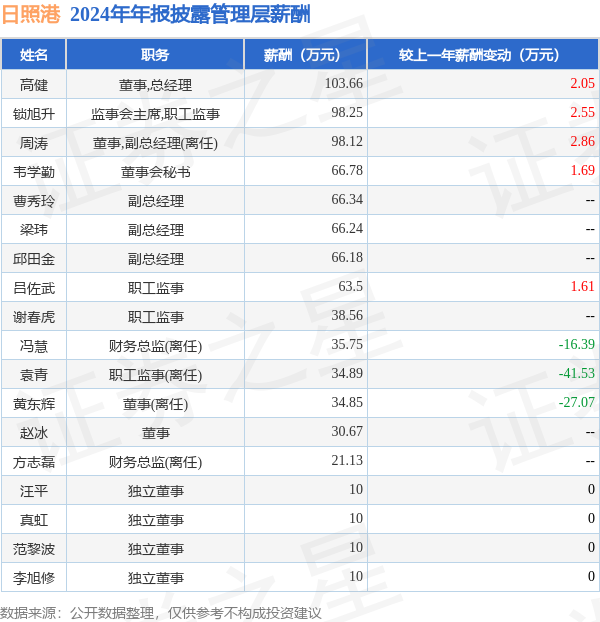
Task: Click the name 袁青
Action: [34, 375]
